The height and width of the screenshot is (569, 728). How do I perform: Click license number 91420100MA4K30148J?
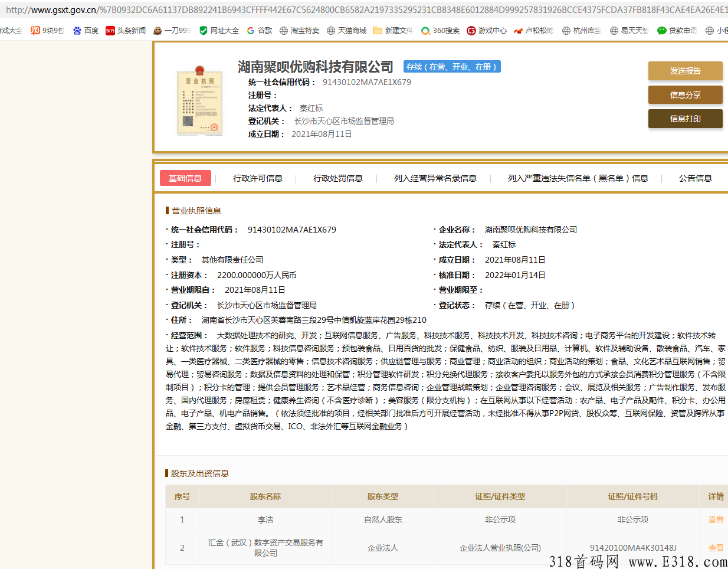click(x=633, y=548)
